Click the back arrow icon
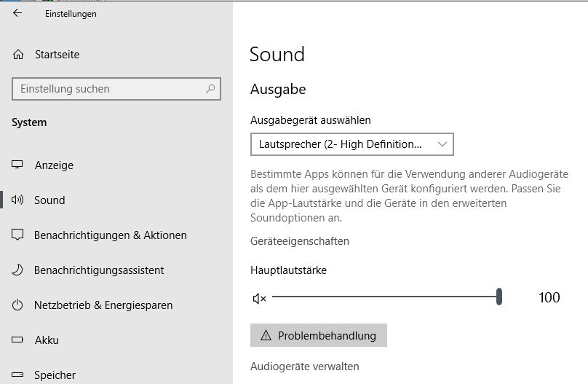Screen dimensions: 588x384 click(17, 13)
